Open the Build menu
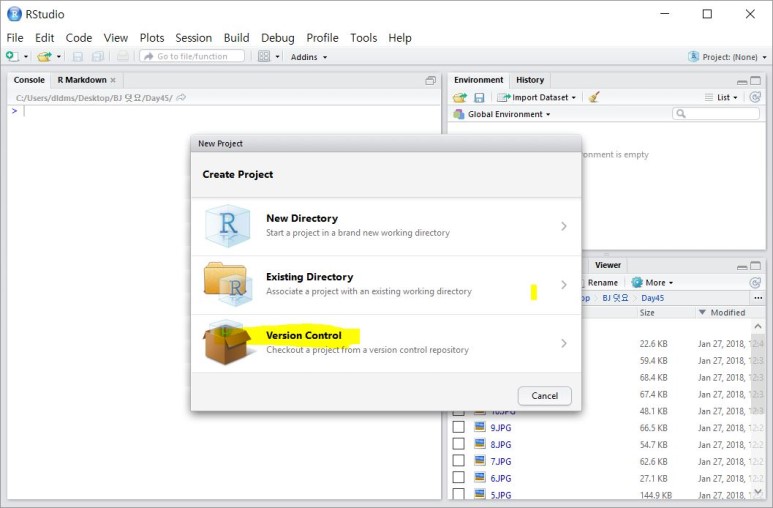 [x=237, y=38]
